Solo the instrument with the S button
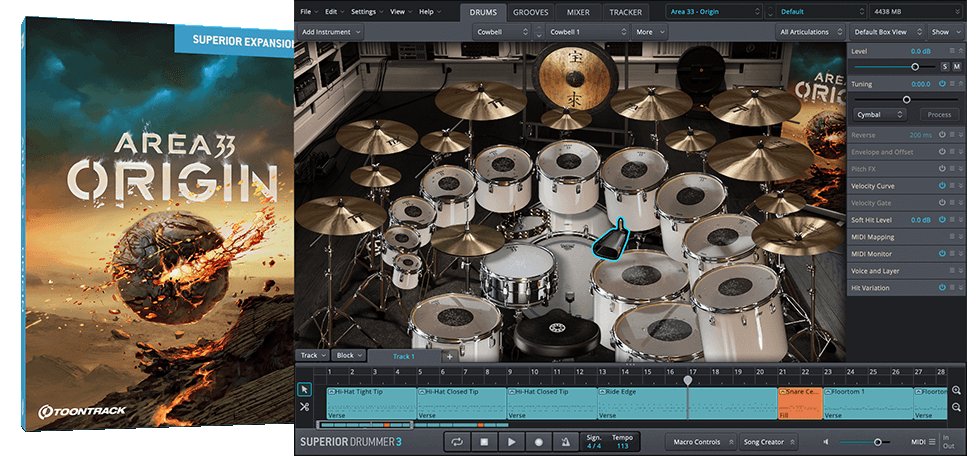Viewport: 979px width, 457px height. [x=945, y=67]
